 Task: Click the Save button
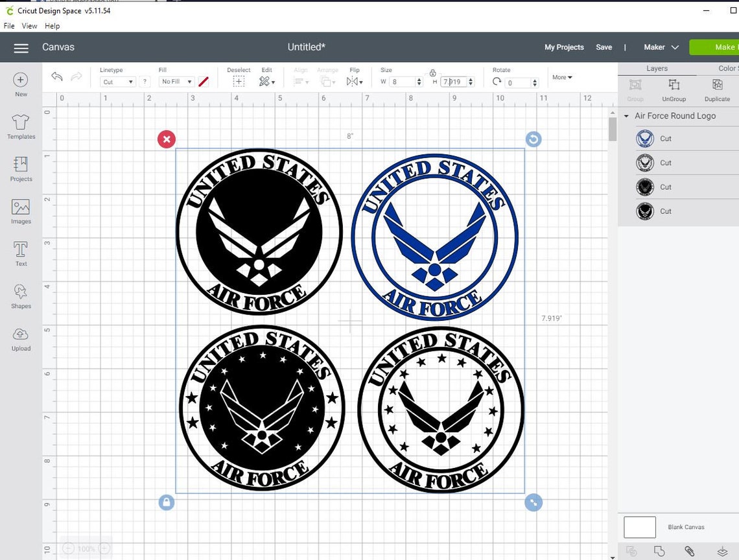[604, 47]
